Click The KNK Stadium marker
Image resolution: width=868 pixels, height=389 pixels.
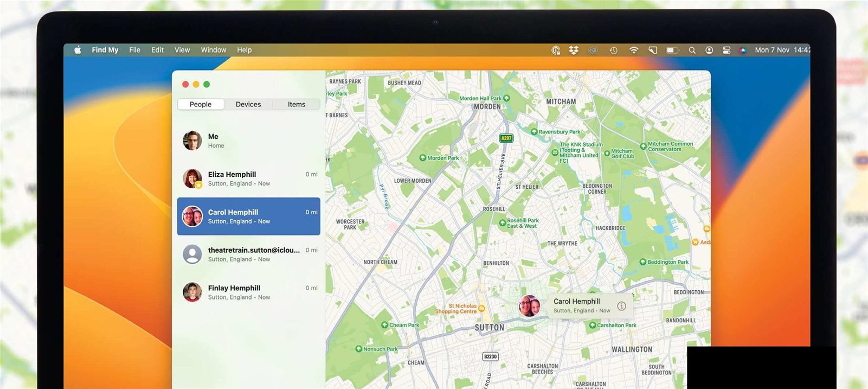click(x=555, y=152)
